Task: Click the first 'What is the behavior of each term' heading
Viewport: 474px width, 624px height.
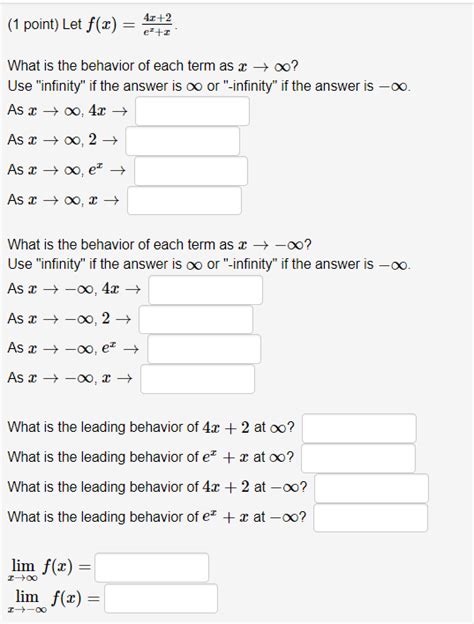Action: coord(152,66)
